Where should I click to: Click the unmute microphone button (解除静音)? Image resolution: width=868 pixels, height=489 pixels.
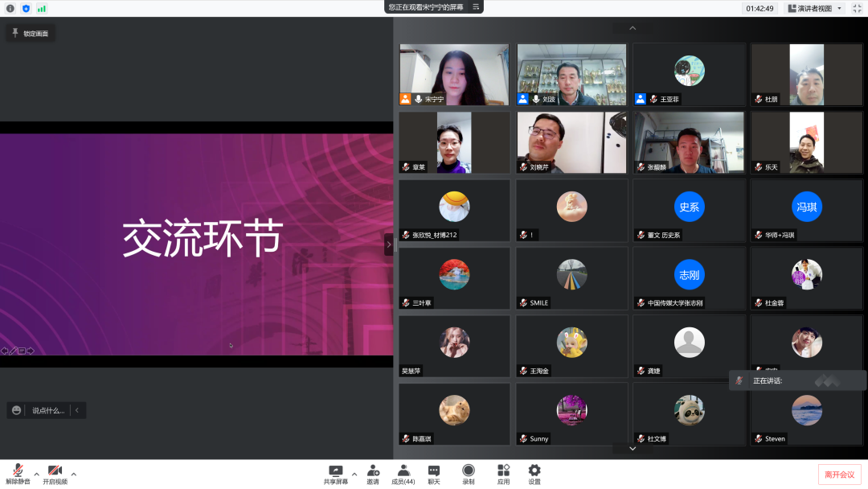[18, 474]
